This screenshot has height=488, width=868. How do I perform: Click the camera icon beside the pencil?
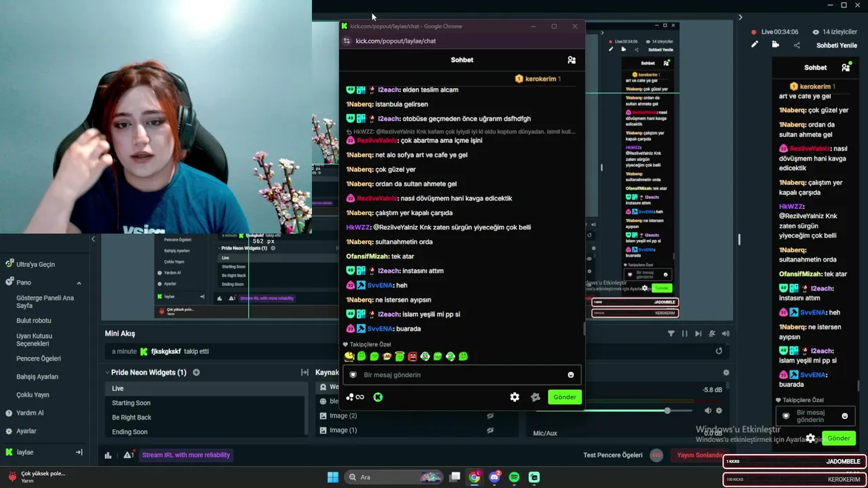click(x=776, y=45)
